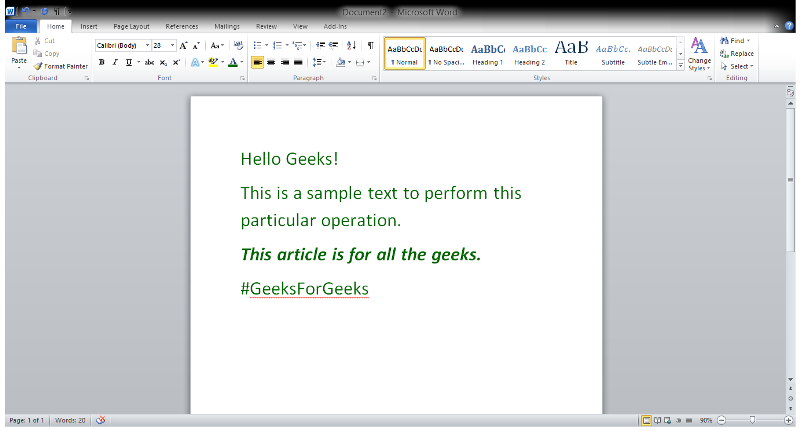Switch to the Page Layout tab
This screenshot has width=800, height=431.
[132, 27]
